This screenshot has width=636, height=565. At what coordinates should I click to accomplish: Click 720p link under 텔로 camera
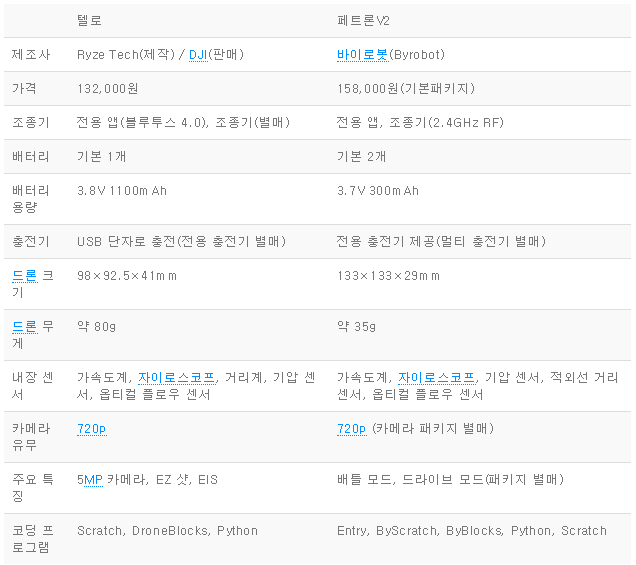click(92, 429)
